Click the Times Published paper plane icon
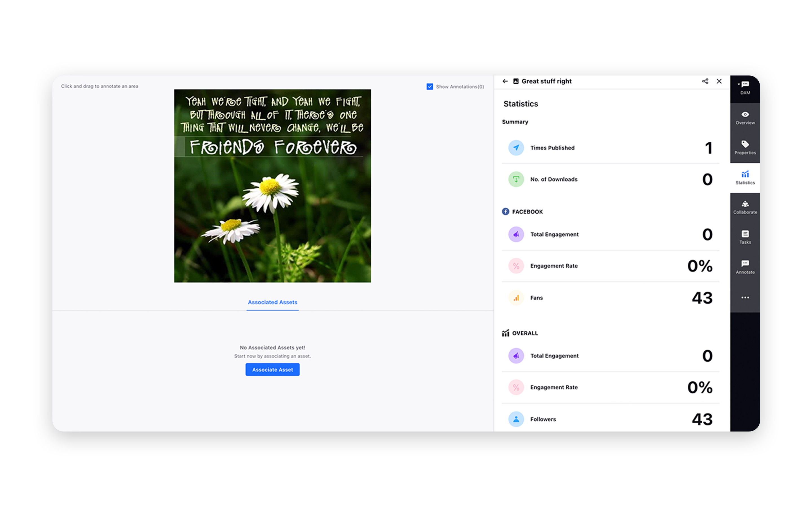 516,148
